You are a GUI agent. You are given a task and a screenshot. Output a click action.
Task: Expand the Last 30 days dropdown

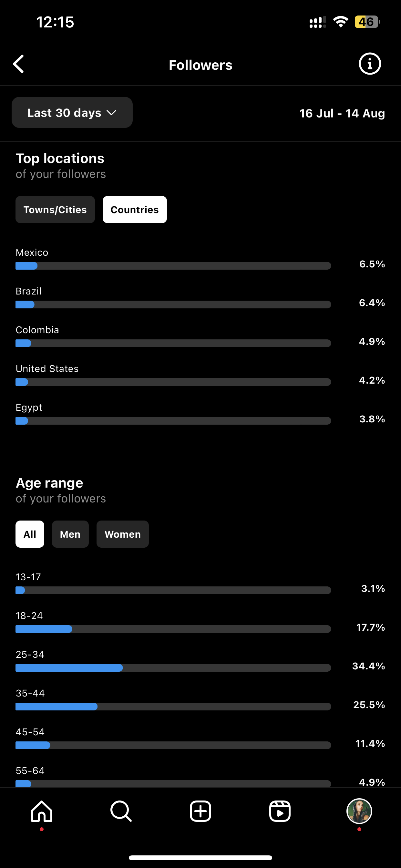tap(72, 113)
